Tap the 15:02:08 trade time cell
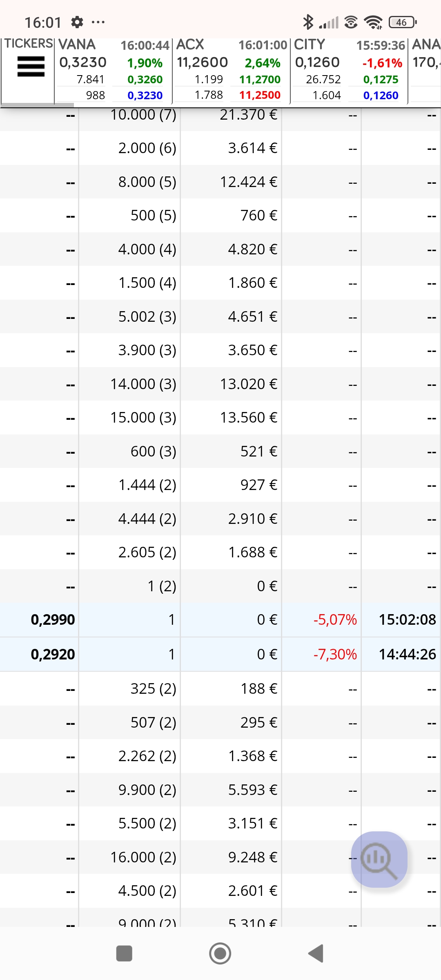Viewport: 441px width, 980px height. 408,620
